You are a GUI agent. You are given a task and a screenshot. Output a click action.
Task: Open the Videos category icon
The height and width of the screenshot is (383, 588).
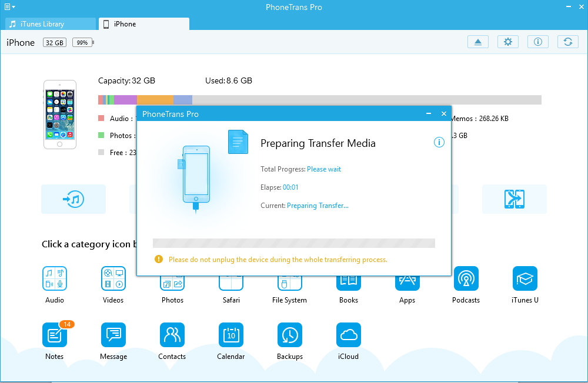coord(113,279)
